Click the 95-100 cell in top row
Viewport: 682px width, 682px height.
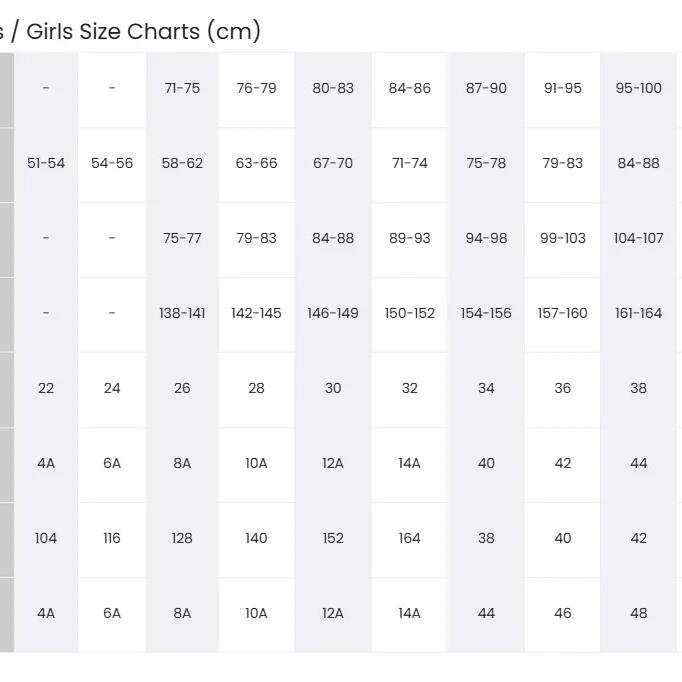pyautogui.click(x=639, y=90)
